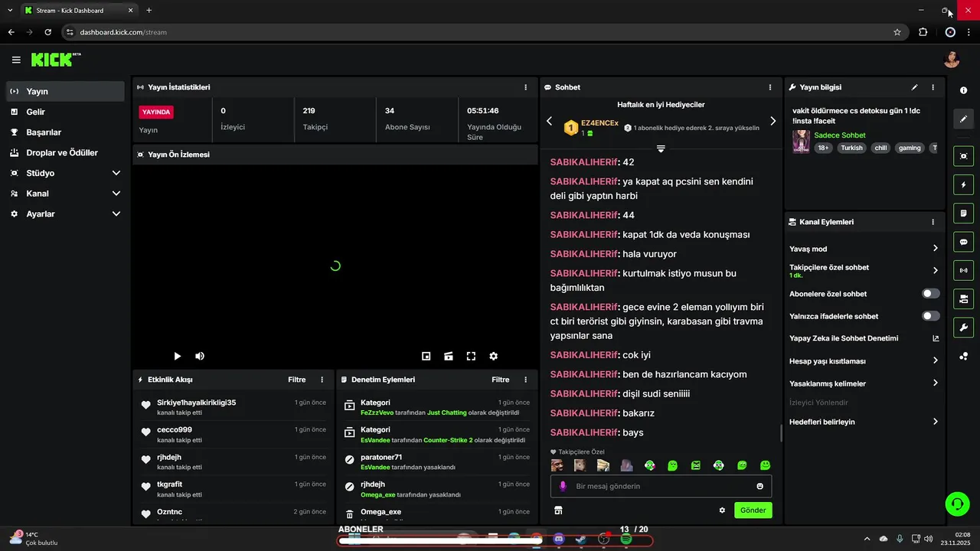The height and width of the screenshot is (551, 980).
Task: Click the purple microphone icon in chat input
Action: point(563,486)
